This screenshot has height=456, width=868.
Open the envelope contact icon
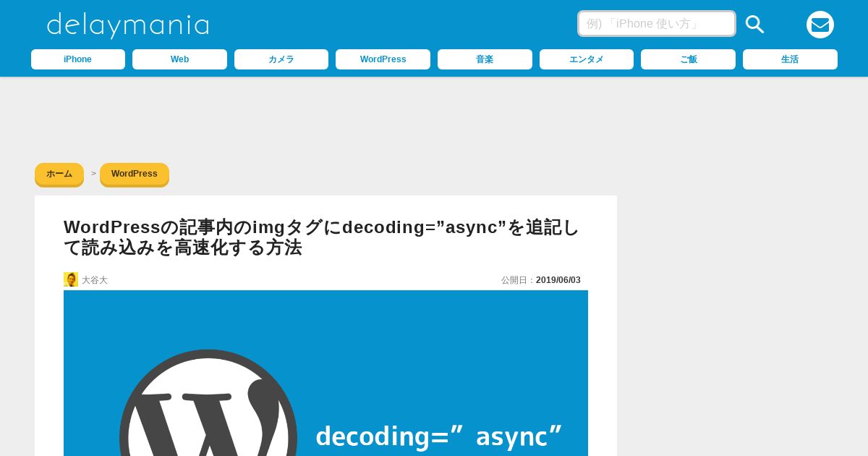(x=820, y=25)
